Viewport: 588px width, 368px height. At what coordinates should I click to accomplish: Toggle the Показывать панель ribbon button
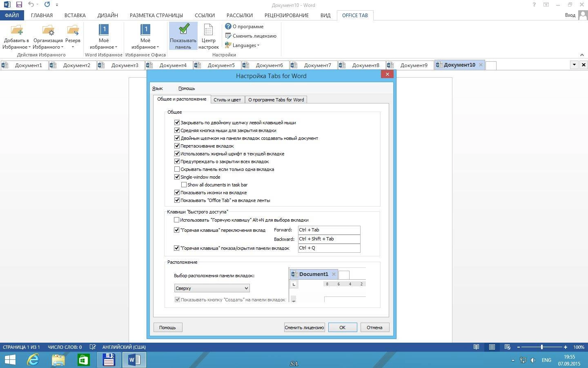(183, 36)
